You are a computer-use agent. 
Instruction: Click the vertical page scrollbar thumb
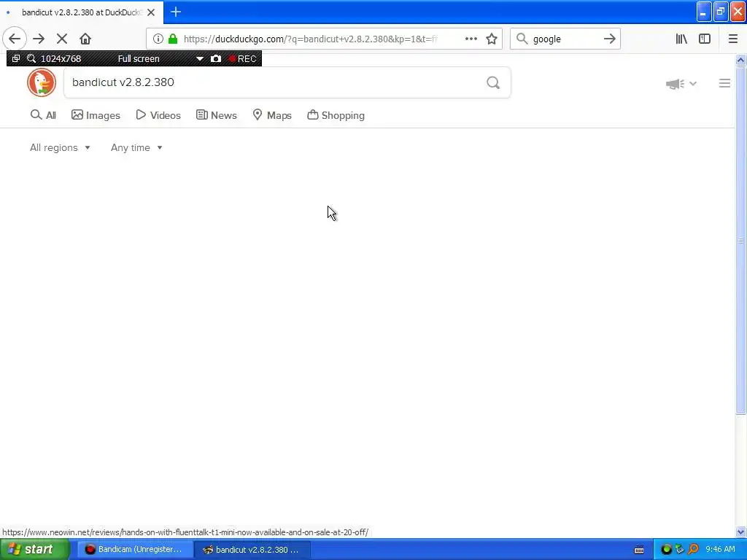tap(740, 241)
